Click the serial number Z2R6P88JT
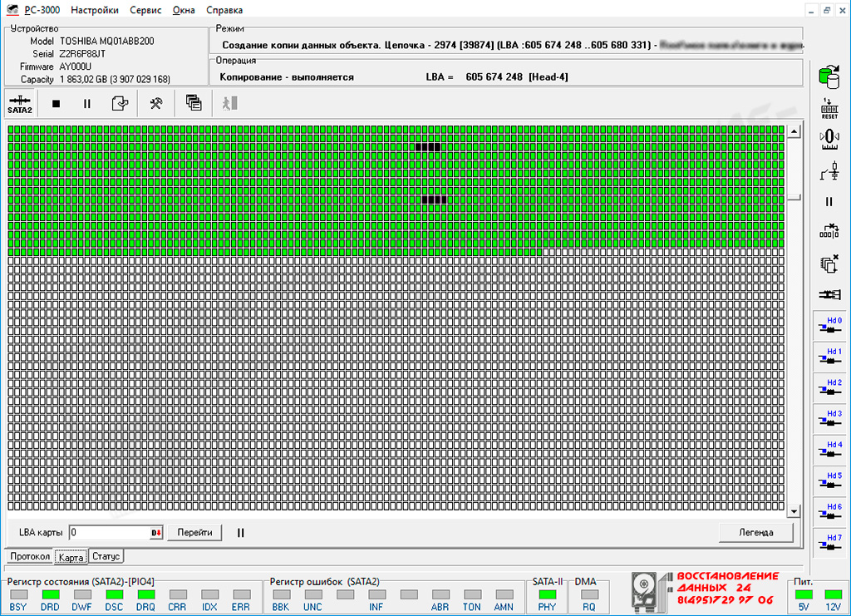 [82, 54]
